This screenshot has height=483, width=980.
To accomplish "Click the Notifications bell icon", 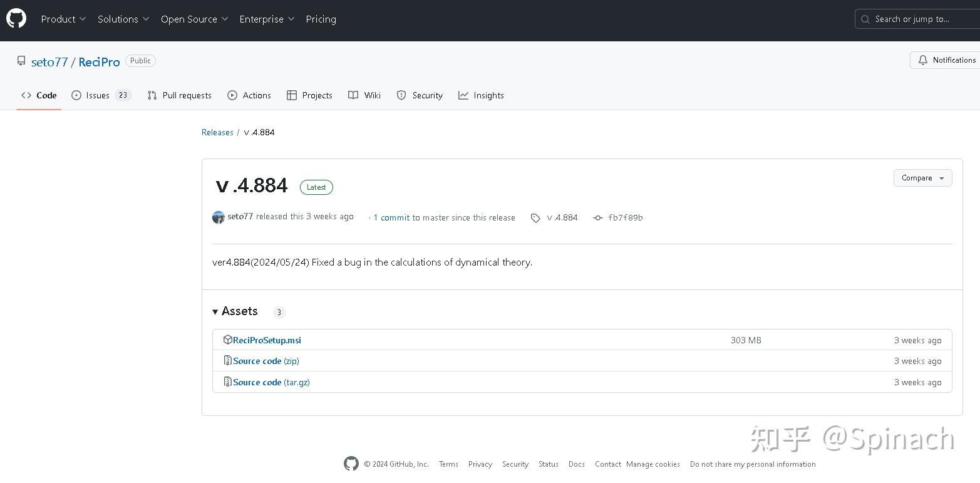I will click(922, 60).
